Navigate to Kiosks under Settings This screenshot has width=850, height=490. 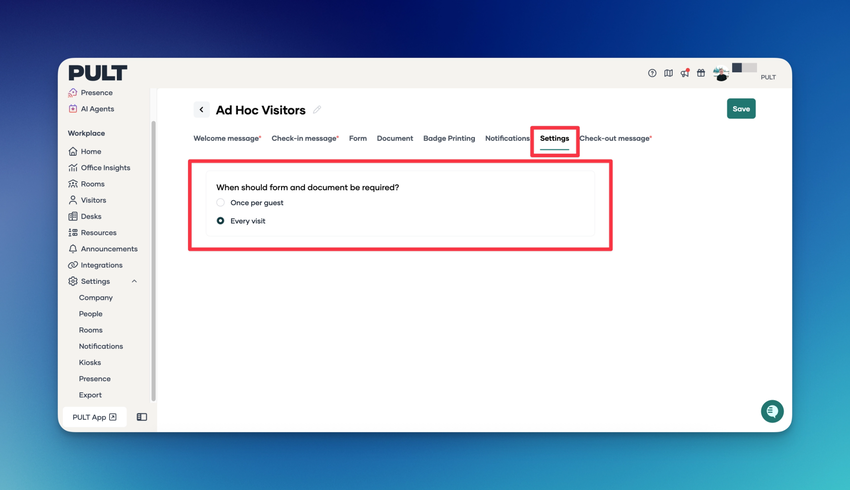click(x=90, y=363)
